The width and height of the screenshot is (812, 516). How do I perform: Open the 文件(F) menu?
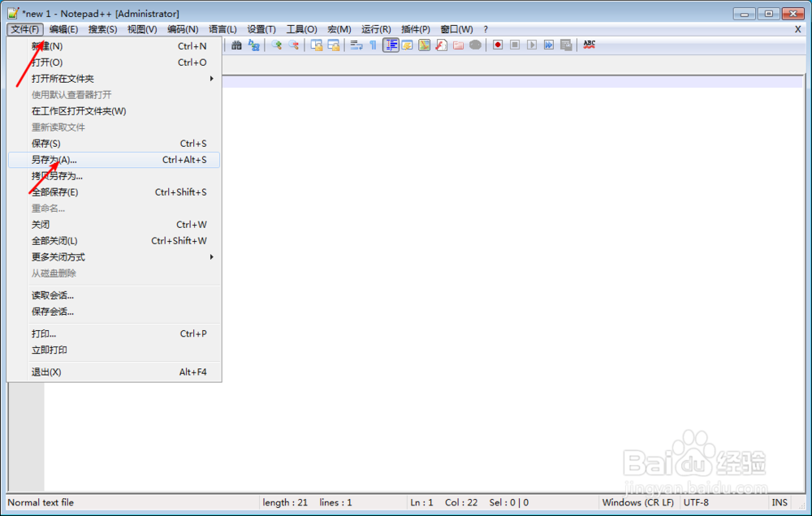pos(25,29)
